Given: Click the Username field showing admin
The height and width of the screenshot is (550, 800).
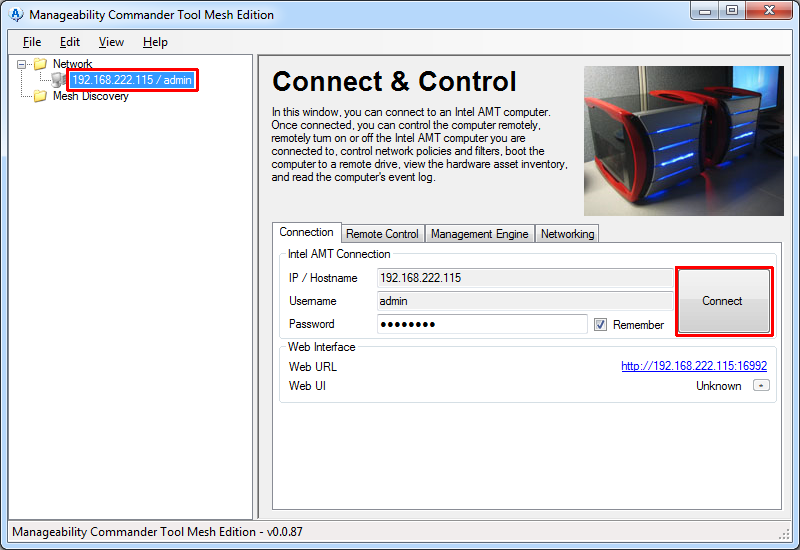Looking at the screenshot, I should (x=525, y=301).
